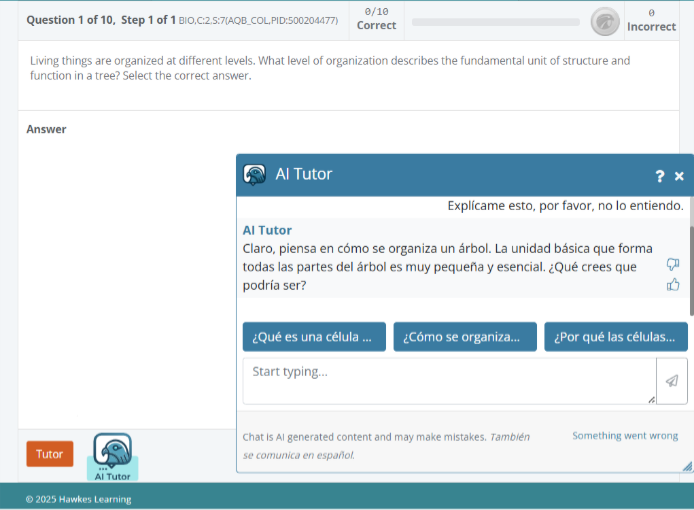694x510 pixels.
Task: Click 'Chat is AI generated content' disclaimer
Action: (x=386, y=446)
